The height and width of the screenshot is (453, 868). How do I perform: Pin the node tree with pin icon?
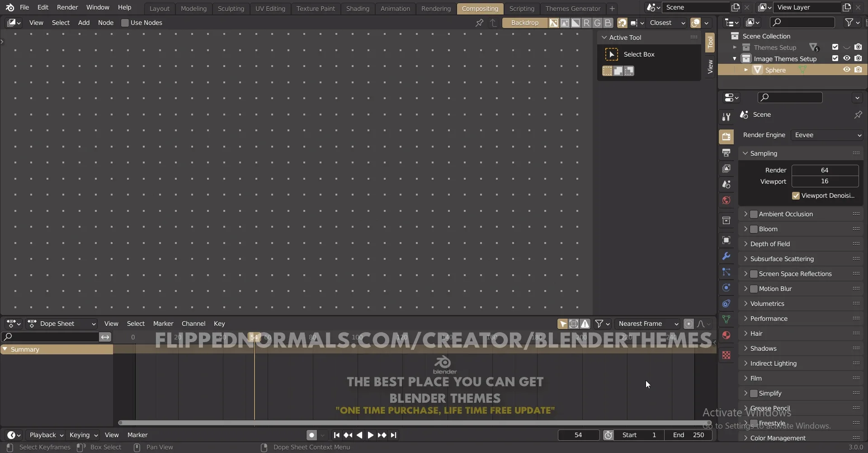pyautogui.click(x=479, y=23)
